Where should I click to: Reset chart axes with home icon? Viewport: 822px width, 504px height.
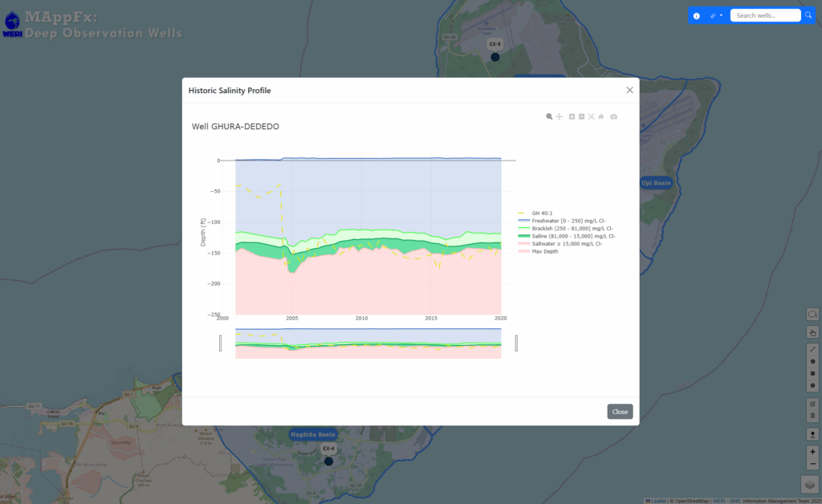(601, 117)
